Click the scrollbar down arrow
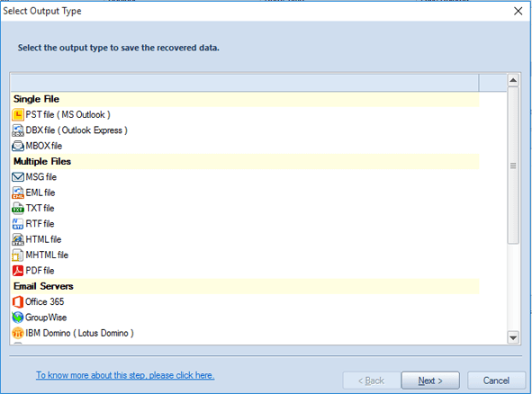This screenshot has width=532, height=394. (x=513, y=337)
